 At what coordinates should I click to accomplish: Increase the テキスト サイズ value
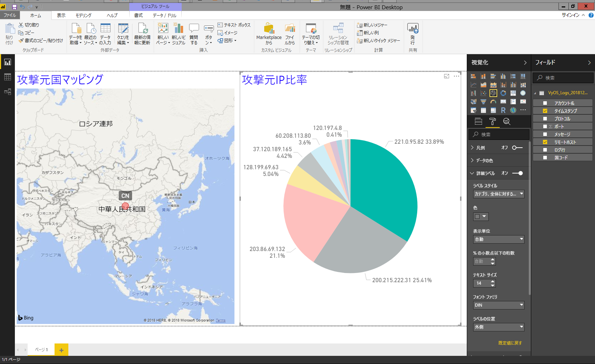pyautogui.click(x=493, y=281)
